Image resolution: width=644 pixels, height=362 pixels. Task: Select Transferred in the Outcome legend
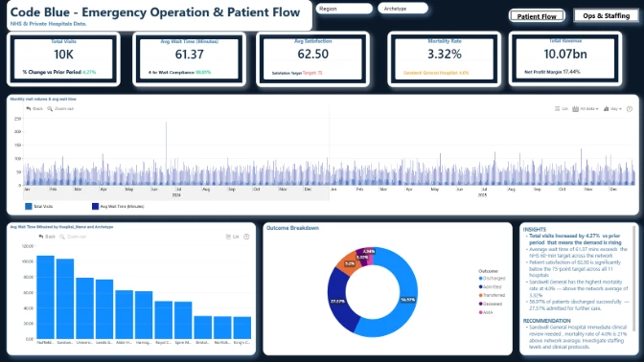[492, 295]
